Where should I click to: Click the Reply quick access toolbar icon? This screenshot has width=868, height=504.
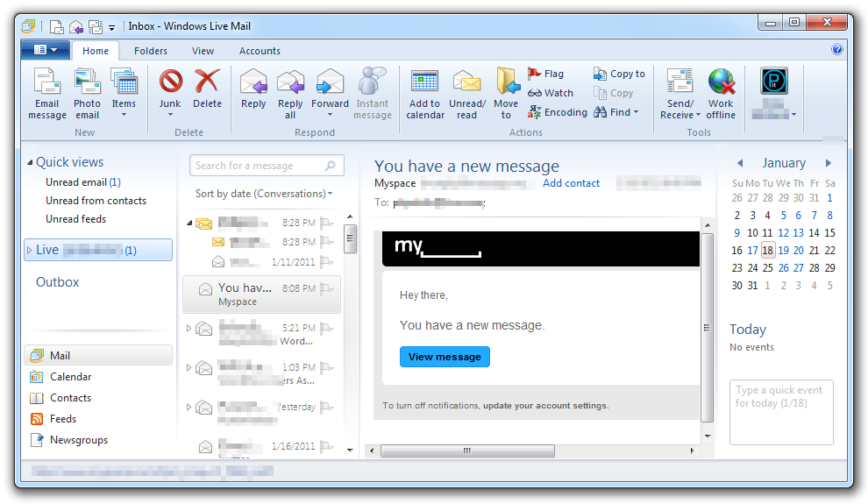pyautogui.click(x=76, y=26)
